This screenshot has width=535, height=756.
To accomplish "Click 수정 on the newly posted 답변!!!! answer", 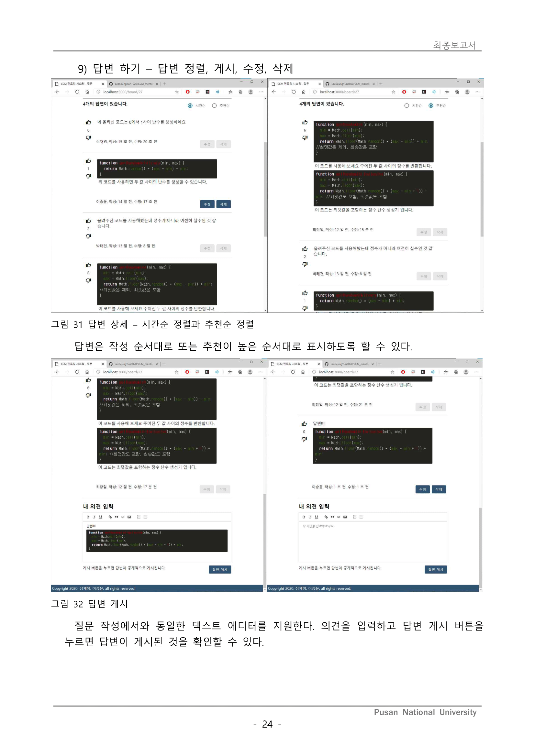I will point(423,489).
